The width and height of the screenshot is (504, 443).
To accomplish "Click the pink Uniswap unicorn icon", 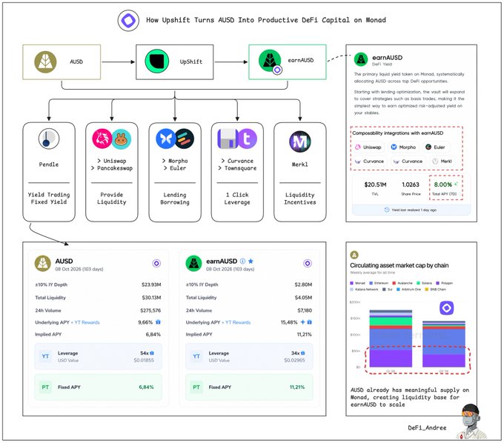I will coord(102,139).
